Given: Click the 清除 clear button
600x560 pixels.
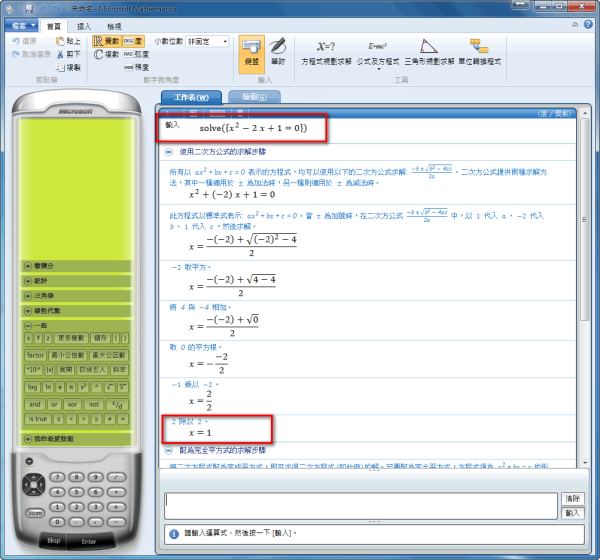Looking at the screenshot, I should pyautogui.click(x=573, y=498).
